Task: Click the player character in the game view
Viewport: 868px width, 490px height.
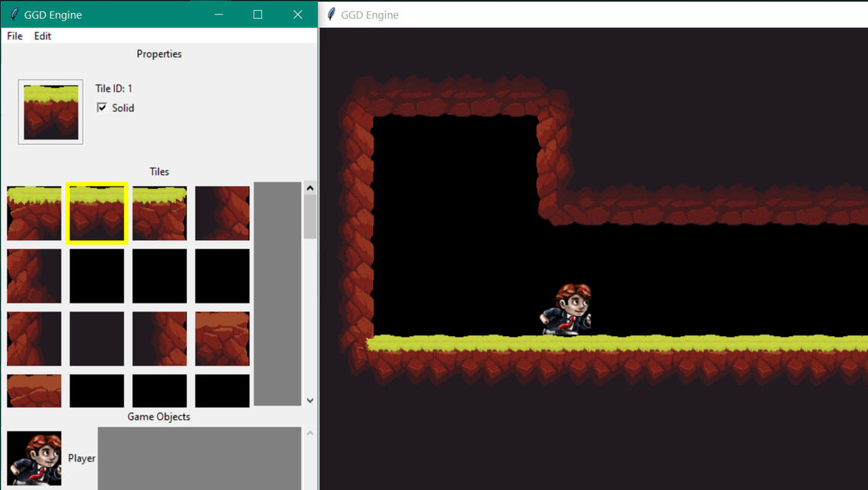Action: coord(568,309)
